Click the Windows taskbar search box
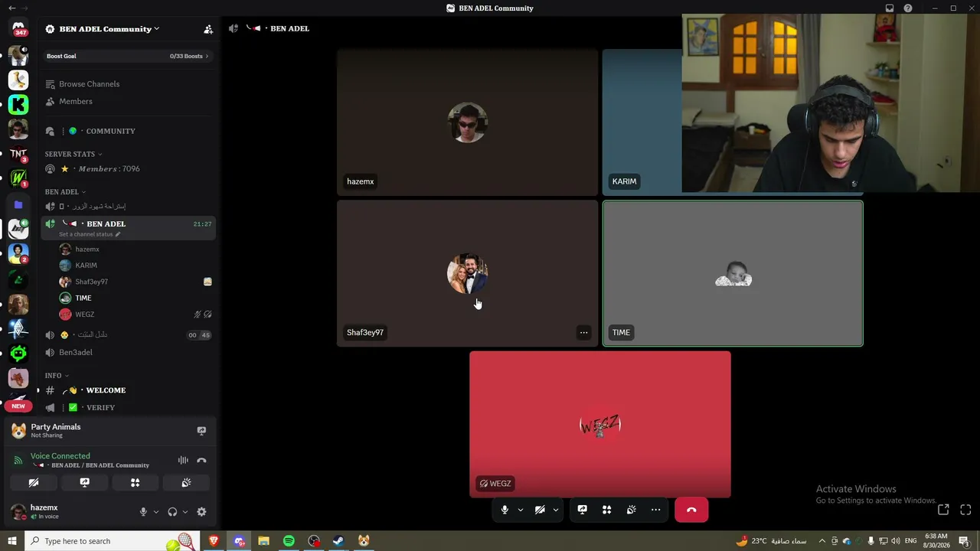Viewport: 980px width, 551px height. 113,541
